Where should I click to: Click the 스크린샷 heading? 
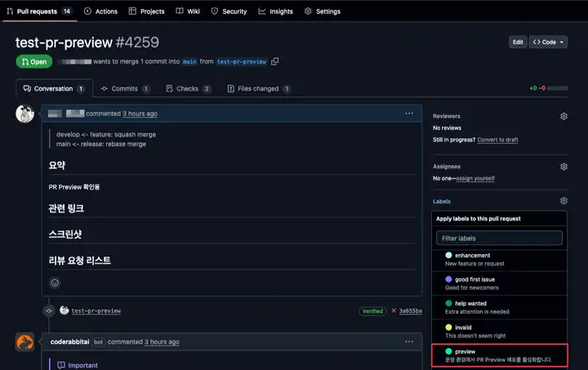[65, 234]
